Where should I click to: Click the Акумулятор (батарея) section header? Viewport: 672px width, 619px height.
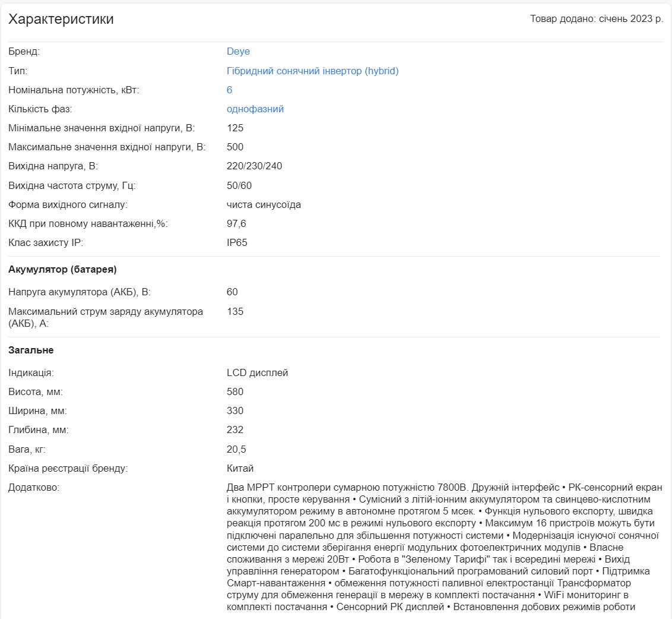point(62,269)
